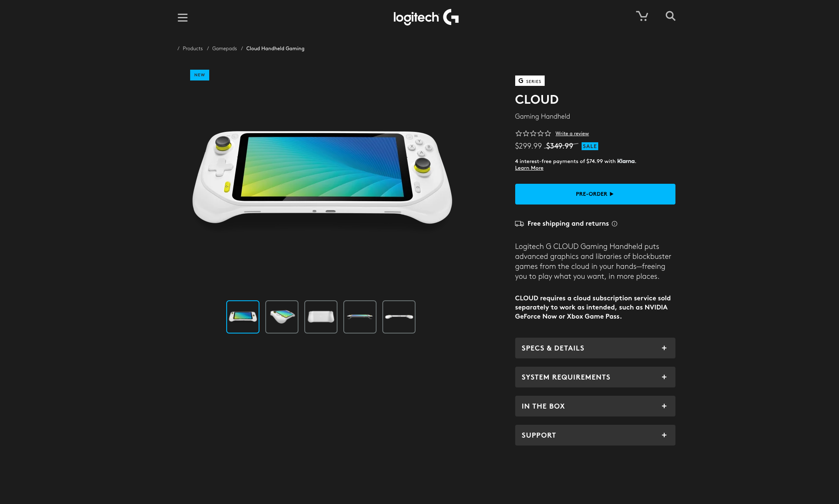
Task: Toggle the SYSTEM REQUIREMENTS section open
Action: [x=594, y=377]
